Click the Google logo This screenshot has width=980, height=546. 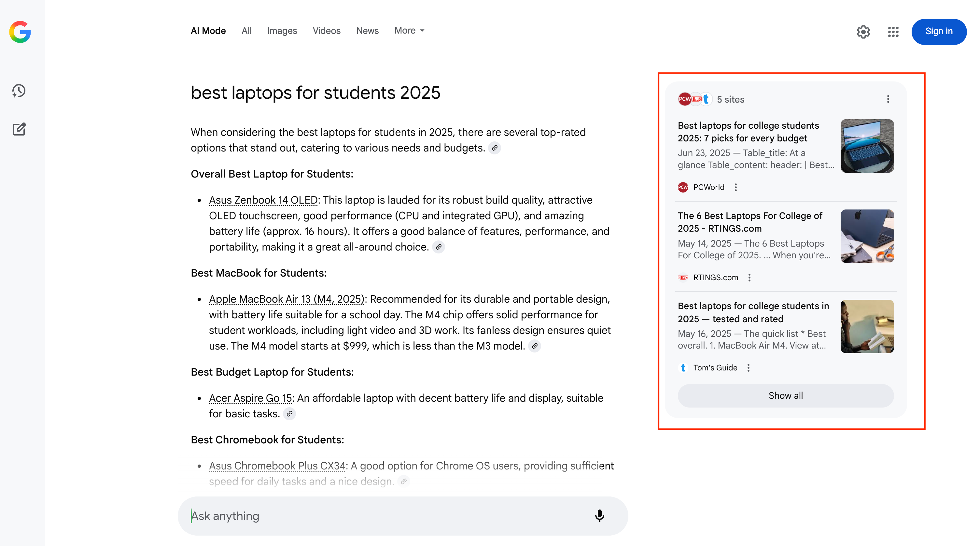pos(20,32)
